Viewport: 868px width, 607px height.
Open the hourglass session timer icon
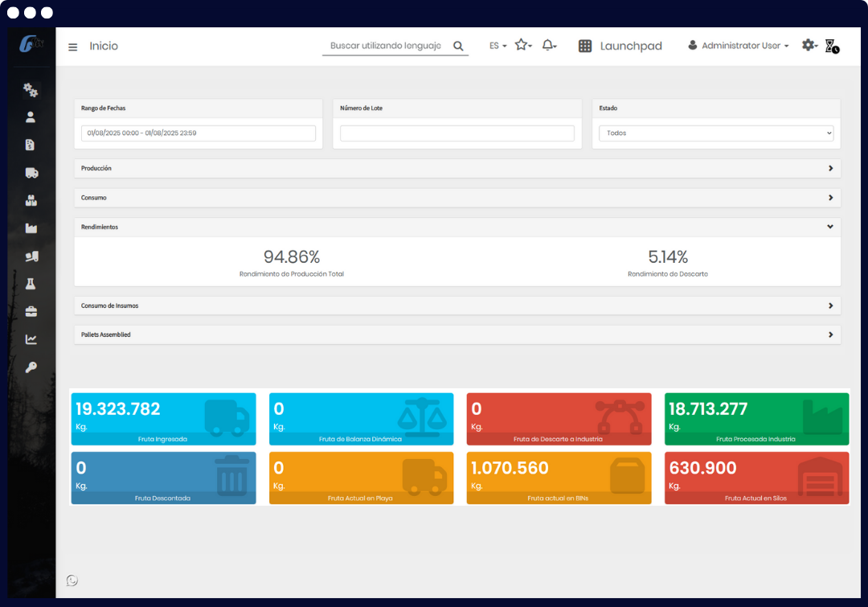point(833,47)
